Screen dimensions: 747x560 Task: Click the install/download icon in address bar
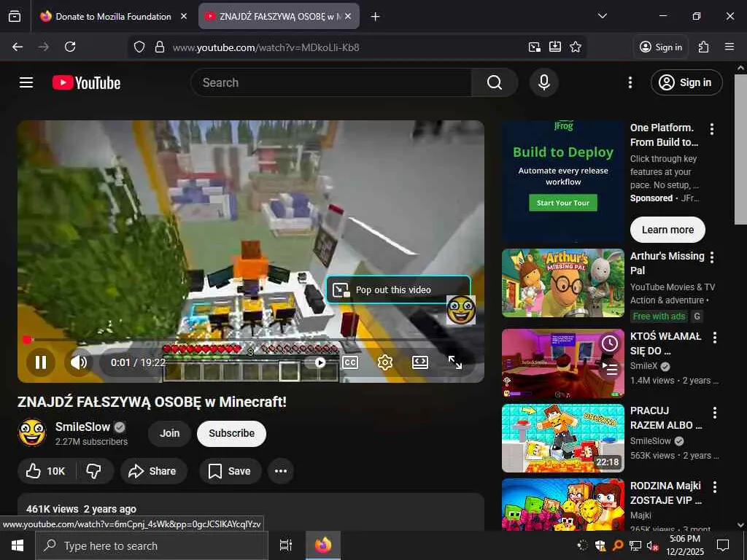[555, 47]
